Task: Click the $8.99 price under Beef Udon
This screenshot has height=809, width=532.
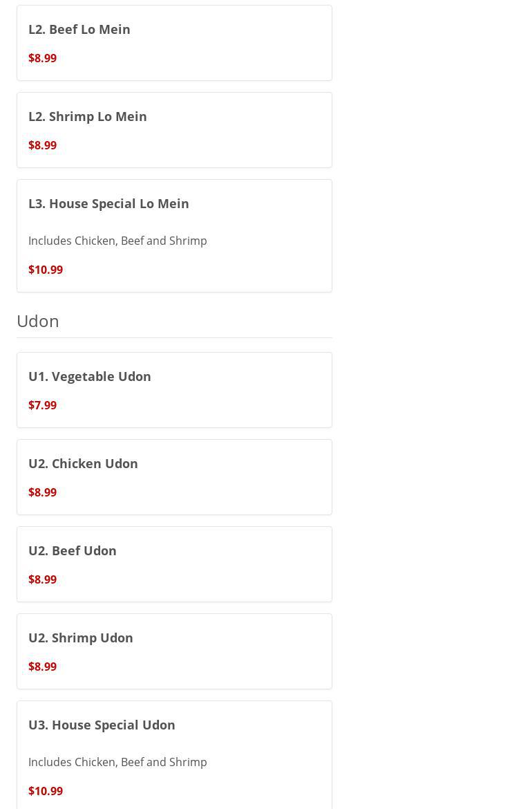Action: pyautogui.click(x=43, y=579)
